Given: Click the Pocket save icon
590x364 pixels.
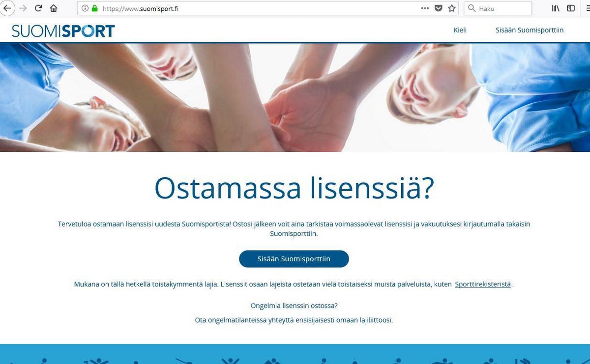Looking at the screenshot, I should point(439,8).
